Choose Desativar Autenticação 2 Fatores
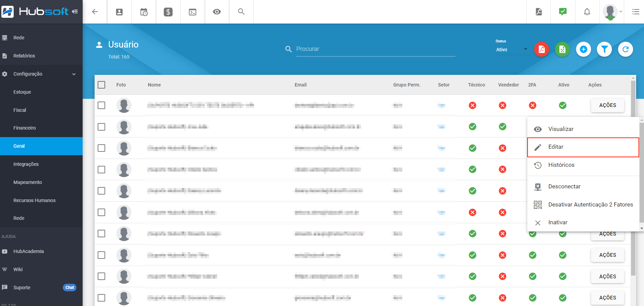The height and width of the screenshot is (306, 644). (583, 204)
